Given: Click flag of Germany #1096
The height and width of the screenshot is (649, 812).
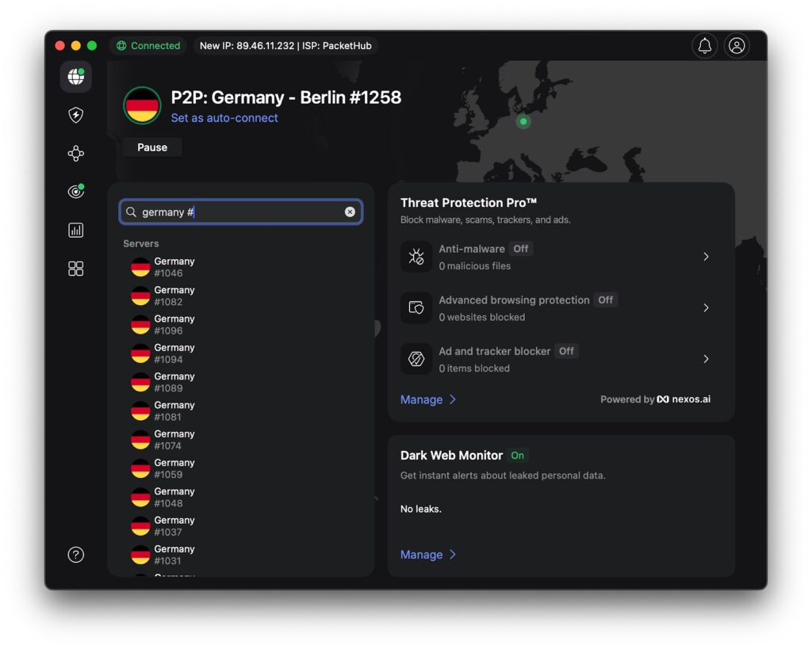Looking at the screenshot, I should (140, 325).
